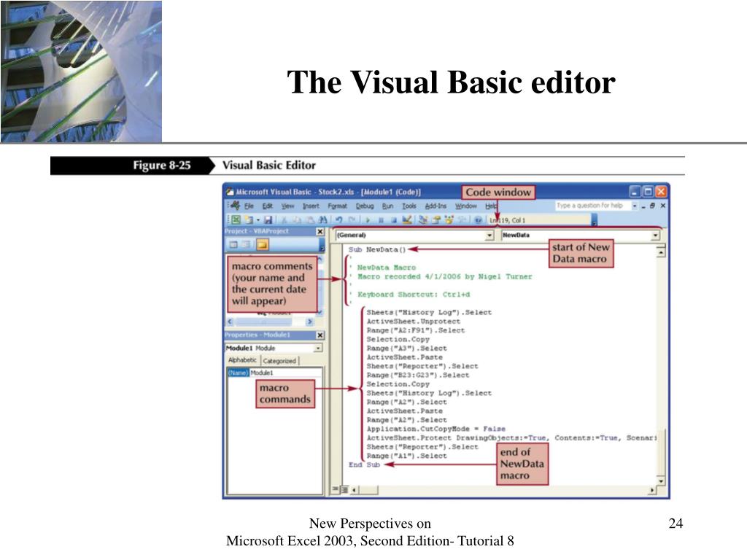Open Project Explorer from toolbar icon
Image resolution: width=747 pixels, height=560 pixels.
(x=423, y=220)
